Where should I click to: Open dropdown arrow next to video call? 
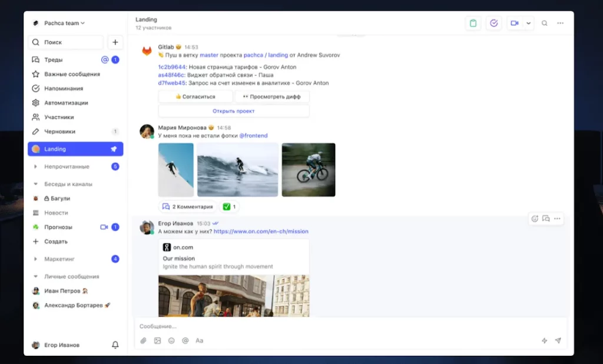point(528,23)
